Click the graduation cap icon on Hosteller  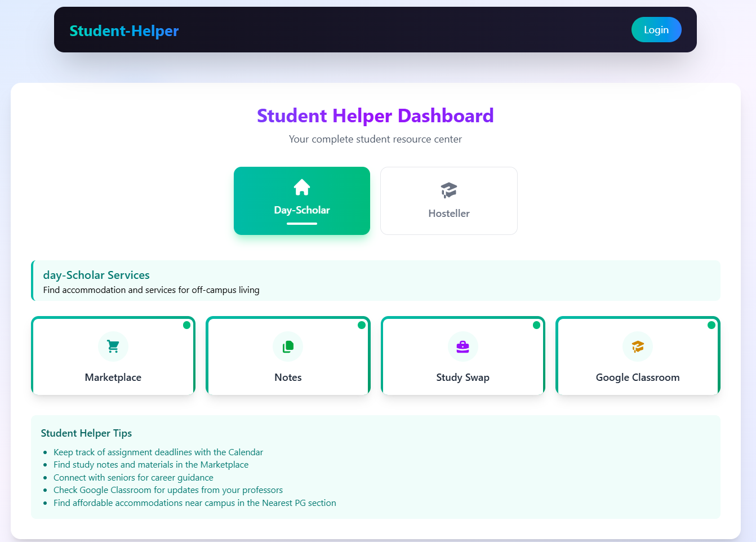tap(449, 190)
